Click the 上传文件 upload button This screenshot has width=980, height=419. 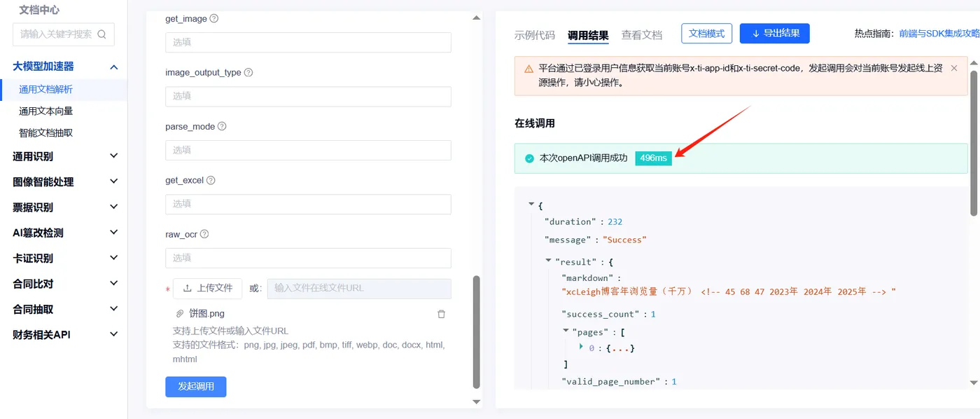click(207, 288)
